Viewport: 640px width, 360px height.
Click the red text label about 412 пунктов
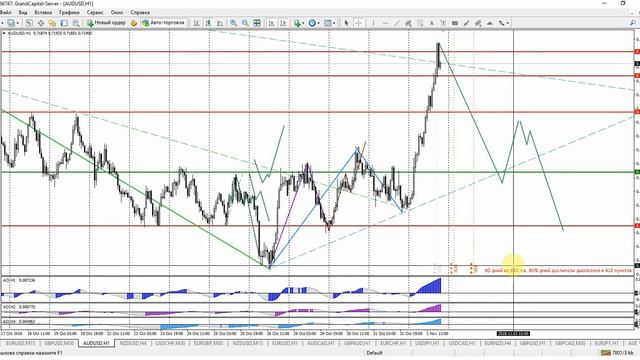pos(558,270)
